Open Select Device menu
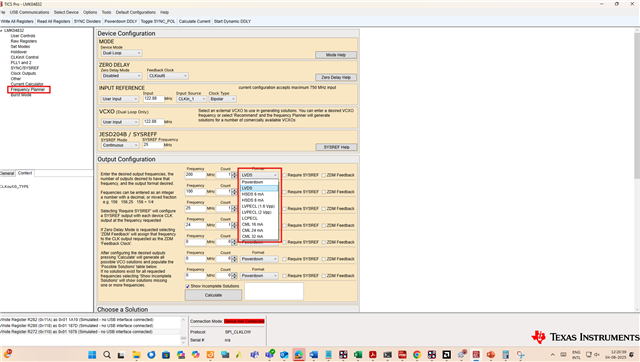640x362 pixels. click(x=66, y=12)
